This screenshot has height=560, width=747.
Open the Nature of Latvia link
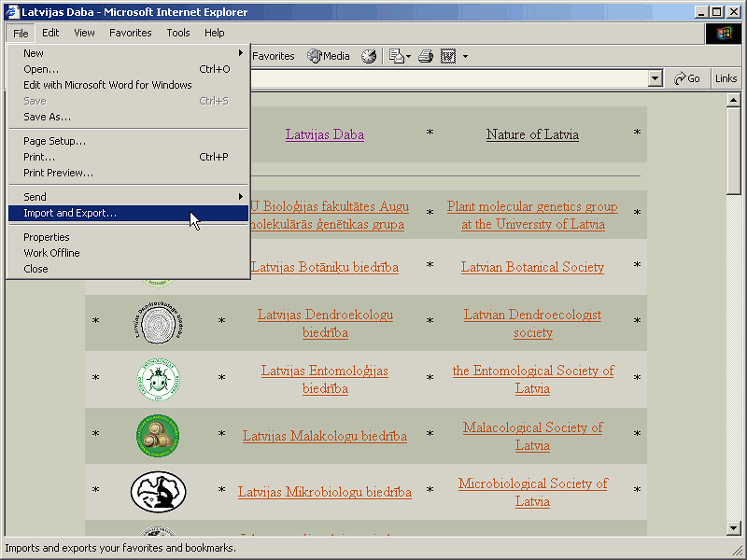(532, 134)
